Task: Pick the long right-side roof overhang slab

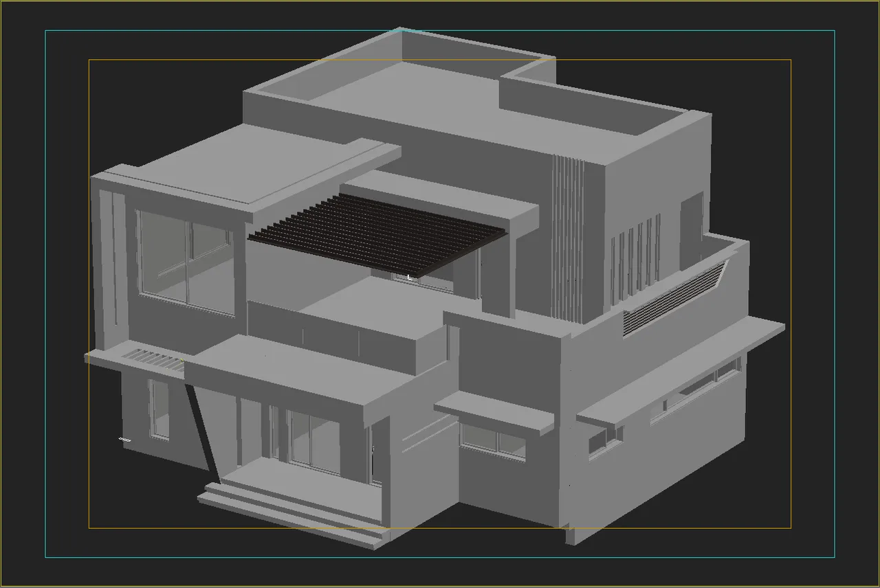Action: [x=681, y=371]
